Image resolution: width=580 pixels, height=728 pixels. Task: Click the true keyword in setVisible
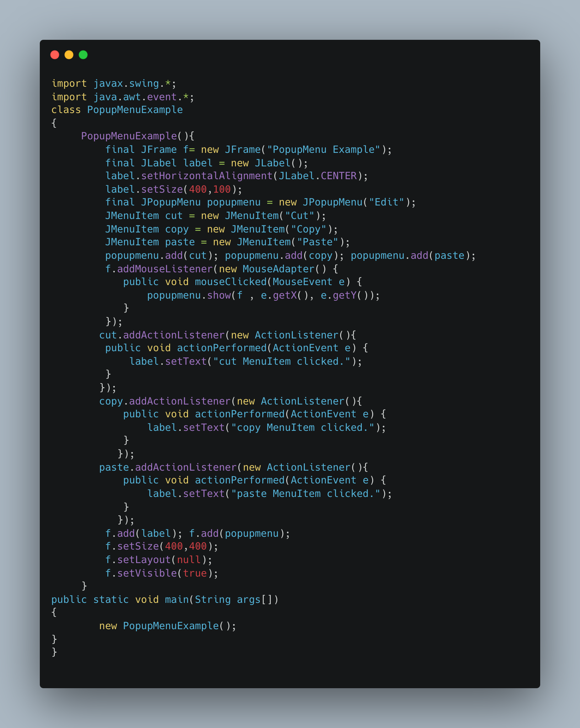195,573
